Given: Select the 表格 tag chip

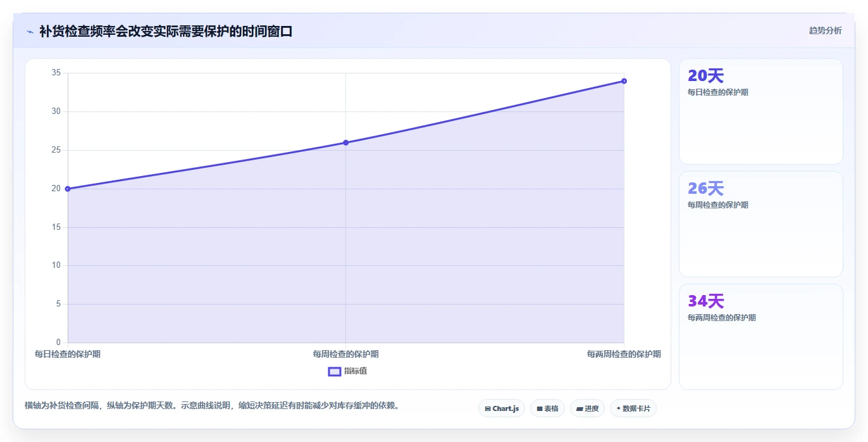Looking at the screenshot, I should [x=547, y=408].
